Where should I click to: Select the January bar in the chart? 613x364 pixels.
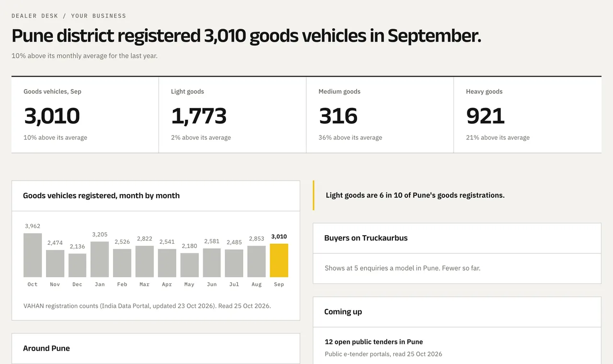100,260
